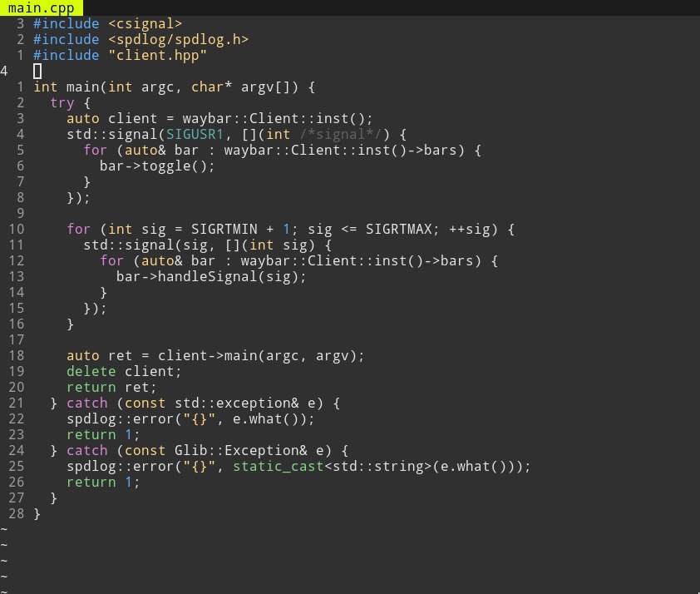Click the SIGRTMIN identifier
The image size is (700, 594).
click(x=224, y=229)
